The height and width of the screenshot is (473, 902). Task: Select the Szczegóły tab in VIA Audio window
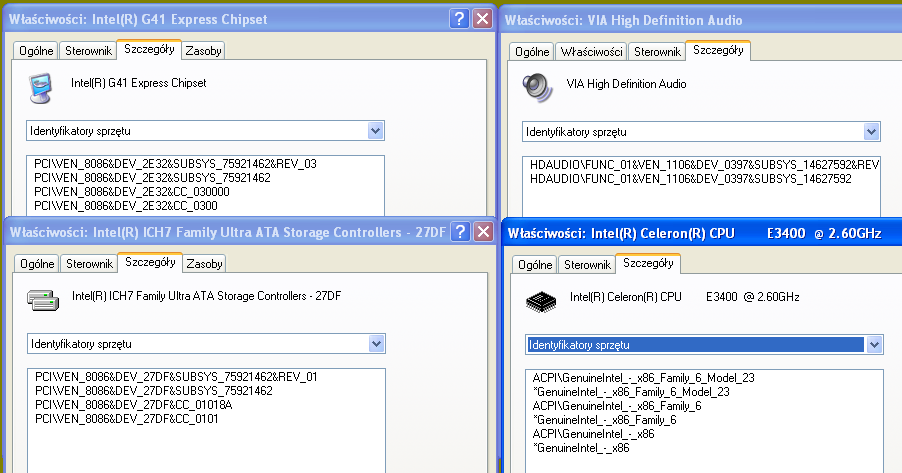tap(718, 51)
